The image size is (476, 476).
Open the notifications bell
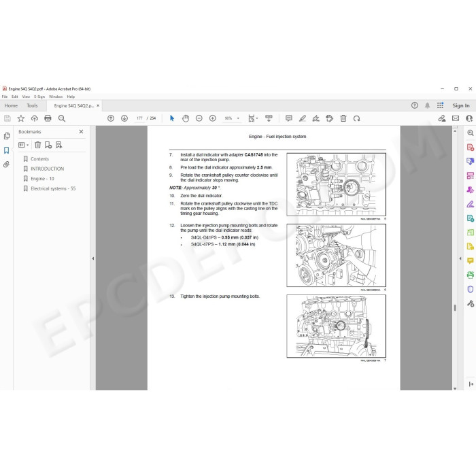pyautogui.click(x=427, y=105)
